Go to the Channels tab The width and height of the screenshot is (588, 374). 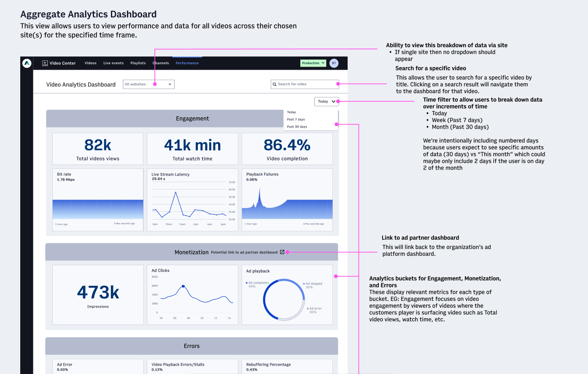tap(161, 63)
